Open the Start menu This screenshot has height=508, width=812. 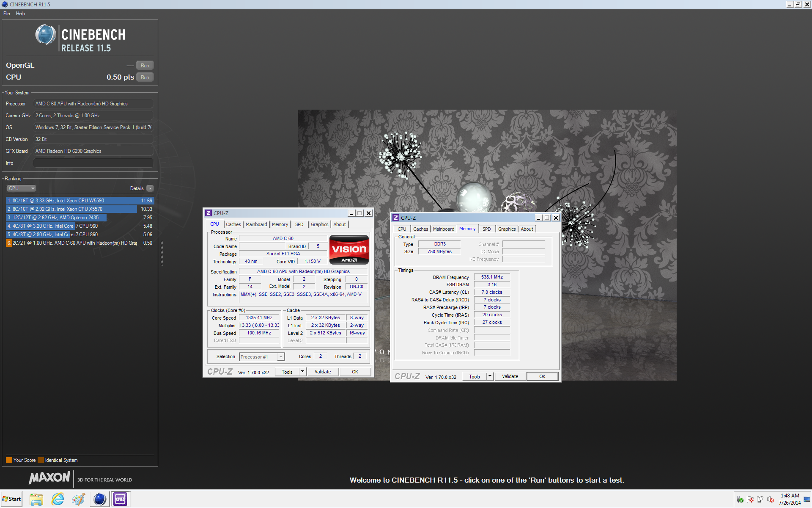coord(12,499)
